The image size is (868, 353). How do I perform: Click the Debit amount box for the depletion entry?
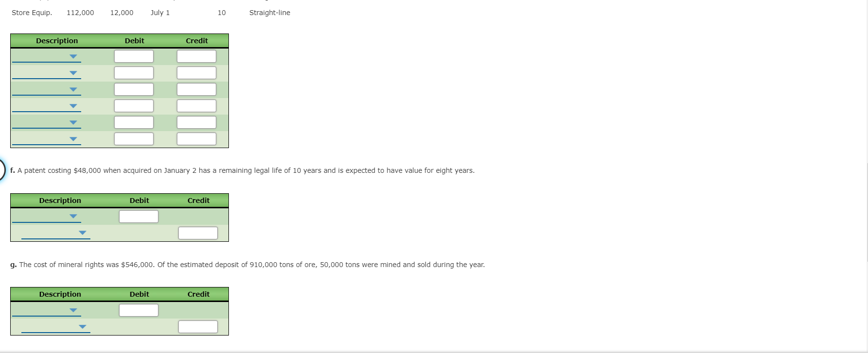[x=139, y=310]
